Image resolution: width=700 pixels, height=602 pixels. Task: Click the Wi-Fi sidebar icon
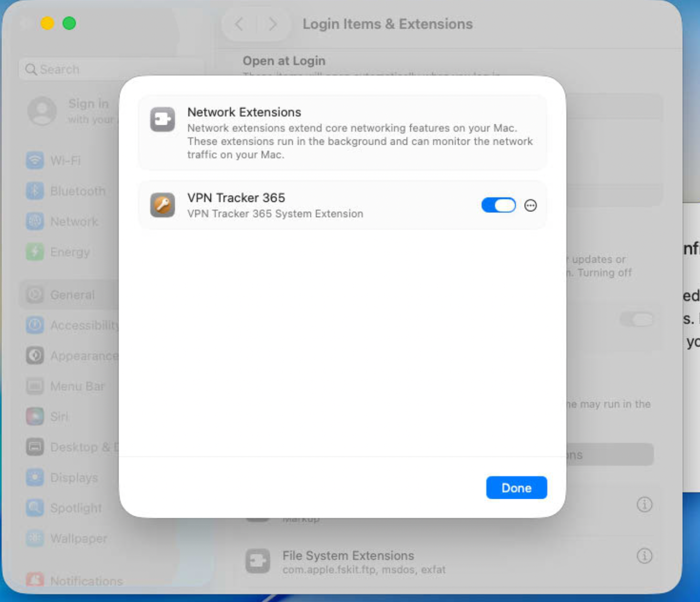(x=35, y=160)
